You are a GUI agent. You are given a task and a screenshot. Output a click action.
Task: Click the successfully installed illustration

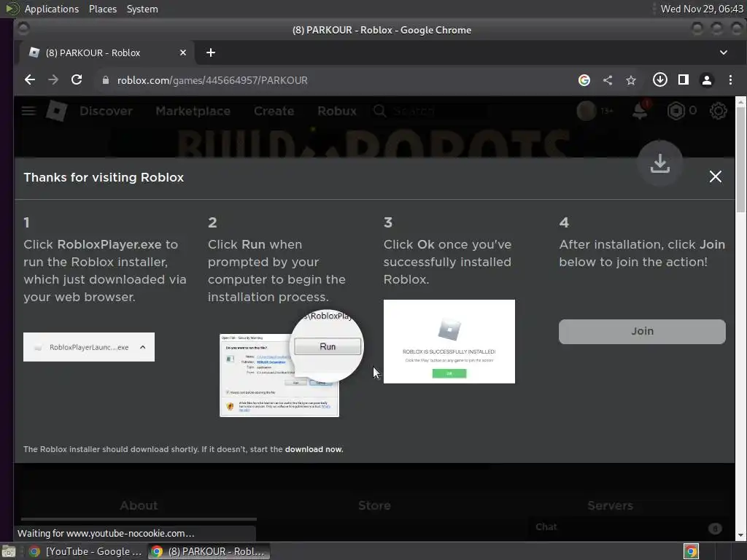449,341
